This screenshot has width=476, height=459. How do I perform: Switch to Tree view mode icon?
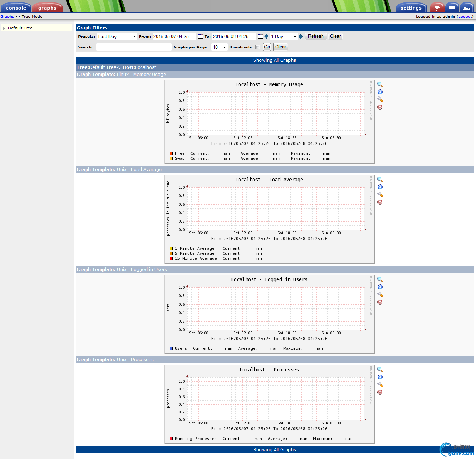coord(437,8)
